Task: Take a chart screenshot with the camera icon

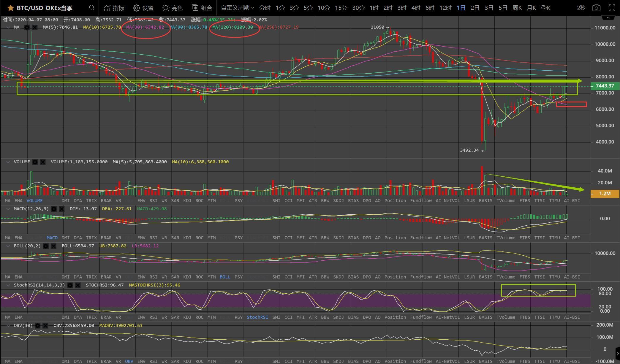Action: [596, 8]
